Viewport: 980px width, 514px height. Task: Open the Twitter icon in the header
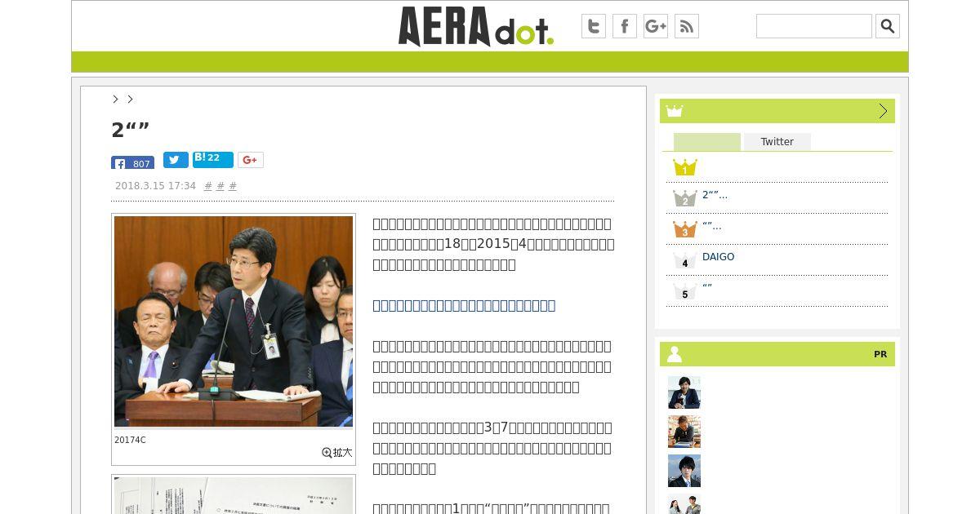tap(594, 26)
